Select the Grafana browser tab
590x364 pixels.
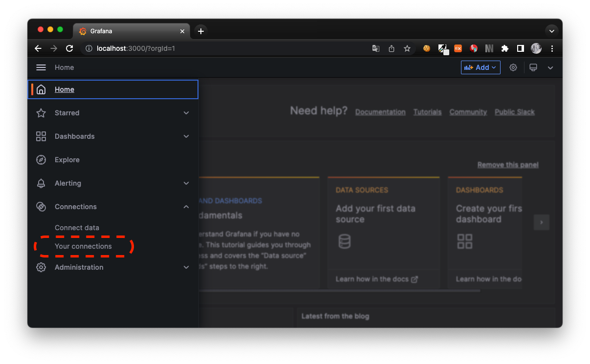[131, 31]
